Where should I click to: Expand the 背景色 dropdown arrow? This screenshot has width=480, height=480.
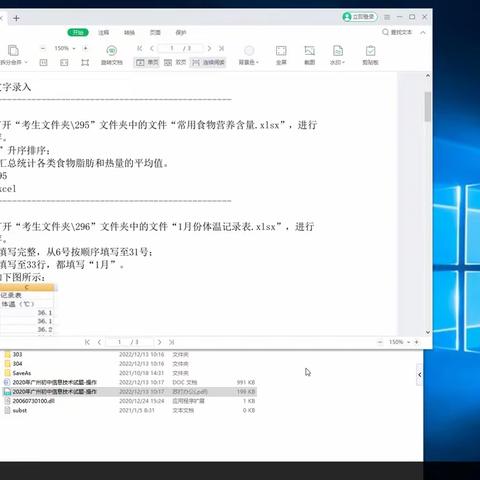pos(257,62)
